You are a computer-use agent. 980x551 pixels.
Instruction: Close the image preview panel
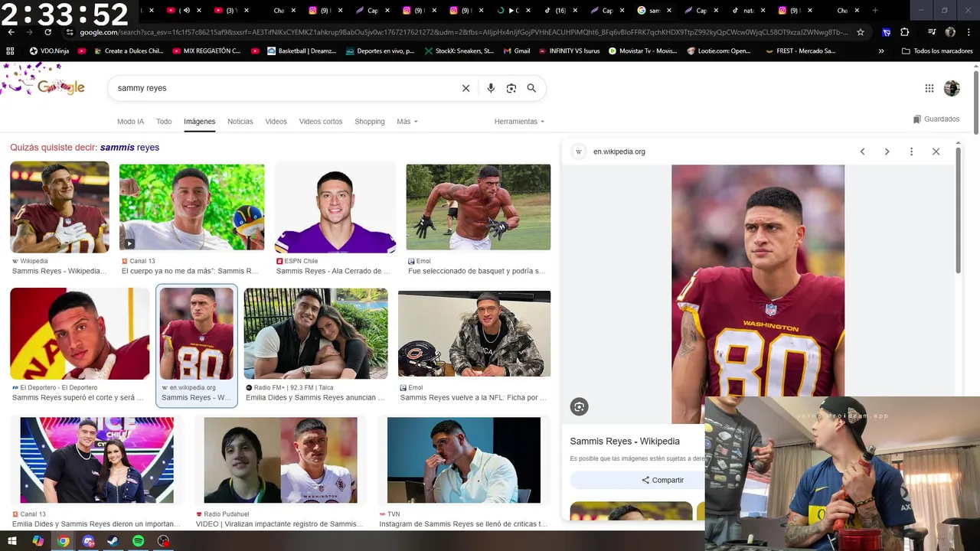tap(936, 152)
